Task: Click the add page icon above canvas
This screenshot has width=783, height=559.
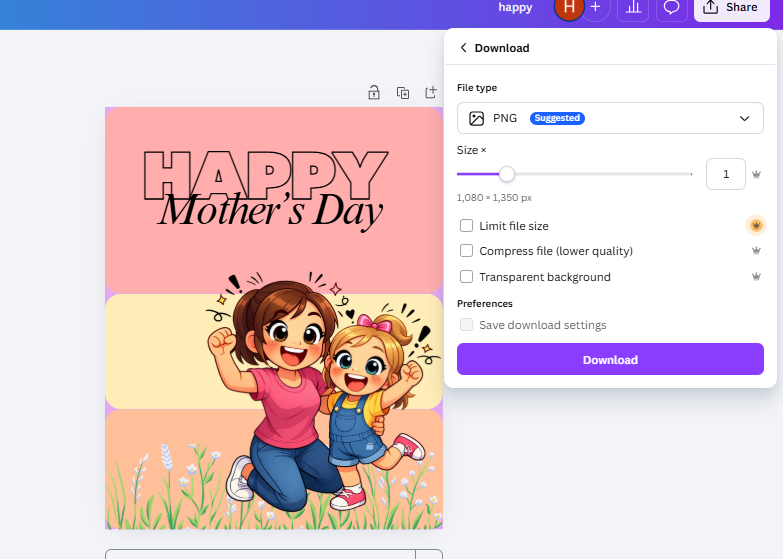Action: [431, 93]
